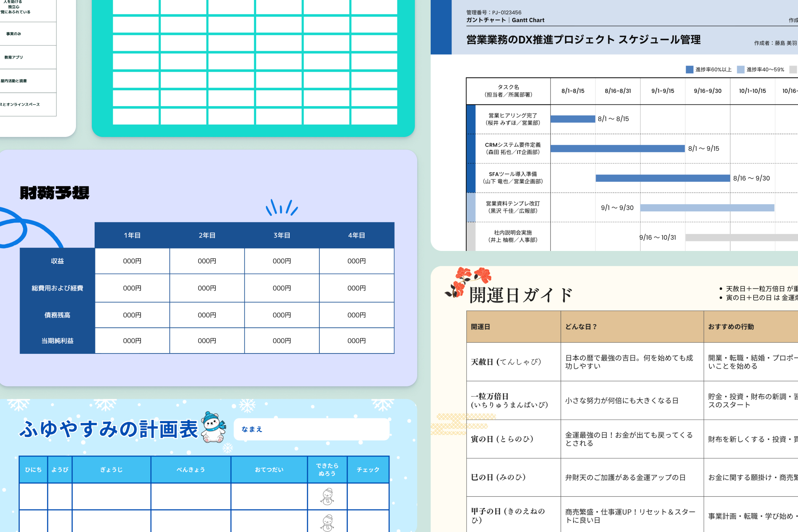Select the 当期純利益 row header
Screen dimensions: 798x532
[x=57, y=341]
